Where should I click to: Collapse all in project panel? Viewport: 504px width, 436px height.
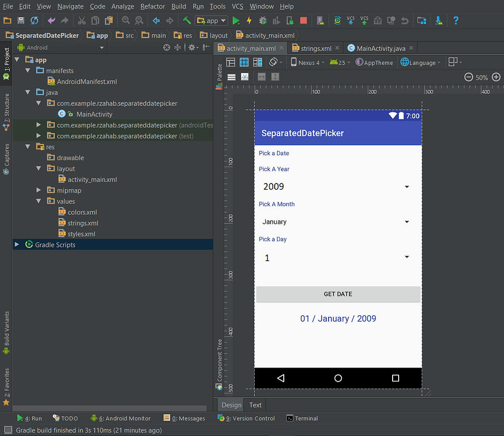[177, 47]
